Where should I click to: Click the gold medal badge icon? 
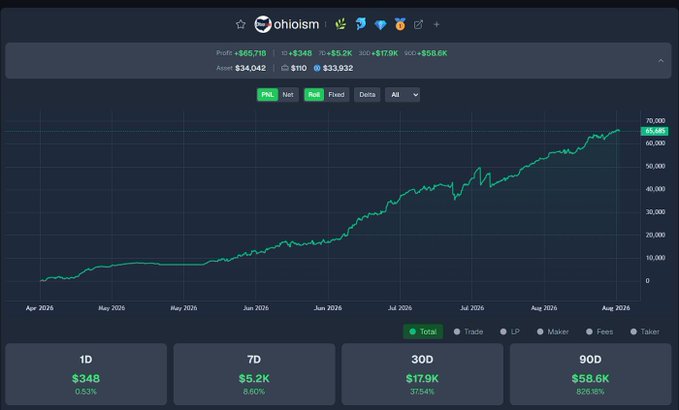[x=400, y=24]
